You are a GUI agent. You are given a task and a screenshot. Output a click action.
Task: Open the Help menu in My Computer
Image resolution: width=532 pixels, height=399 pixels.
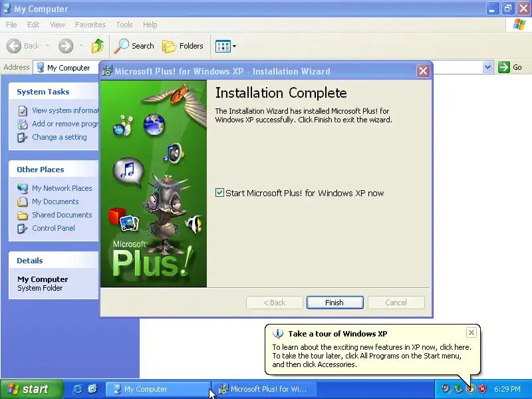tap(150, 25)
